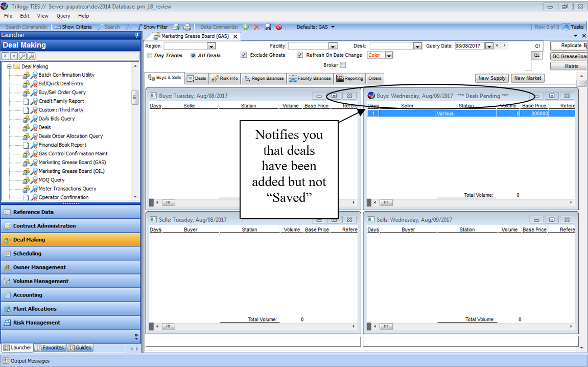
Task: Click the red cancel circle icon
Action: pos(279,27)
